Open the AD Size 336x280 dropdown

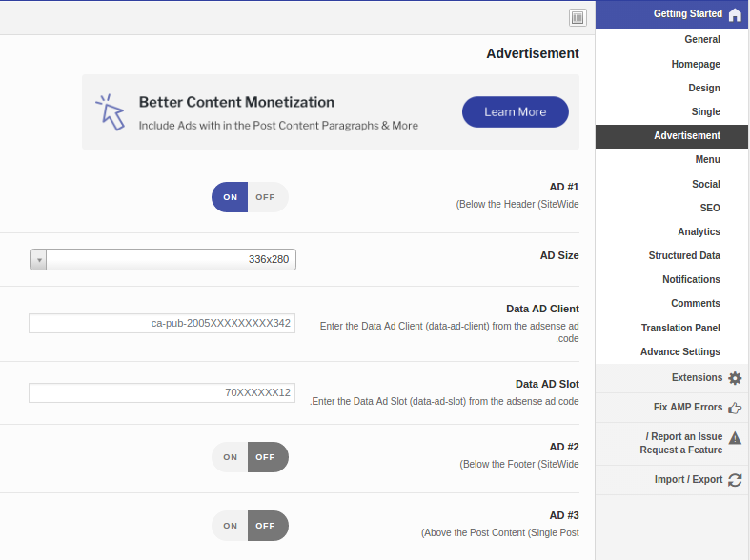click(163, 259)
